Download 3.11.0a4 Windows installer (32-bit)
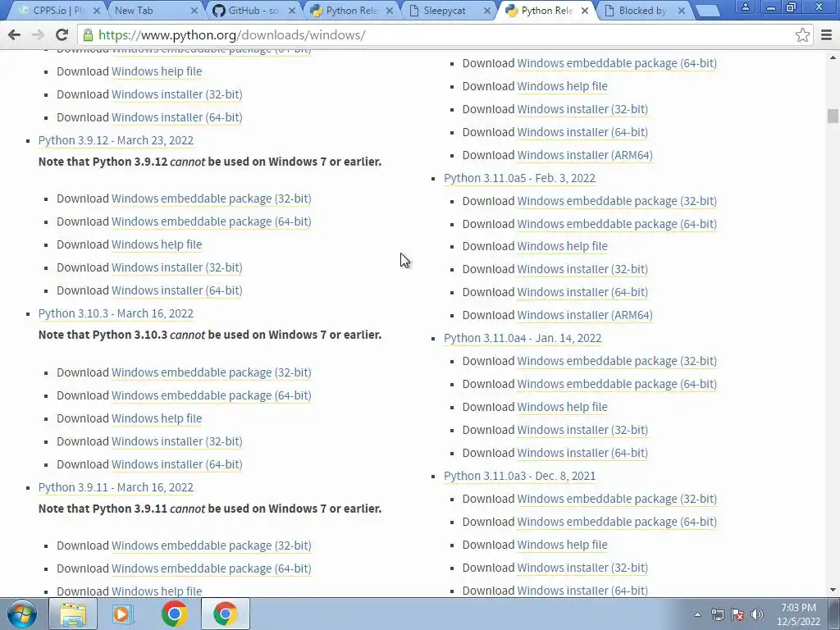The width and height of the screenshot is (840, 630). pos(582,430)
